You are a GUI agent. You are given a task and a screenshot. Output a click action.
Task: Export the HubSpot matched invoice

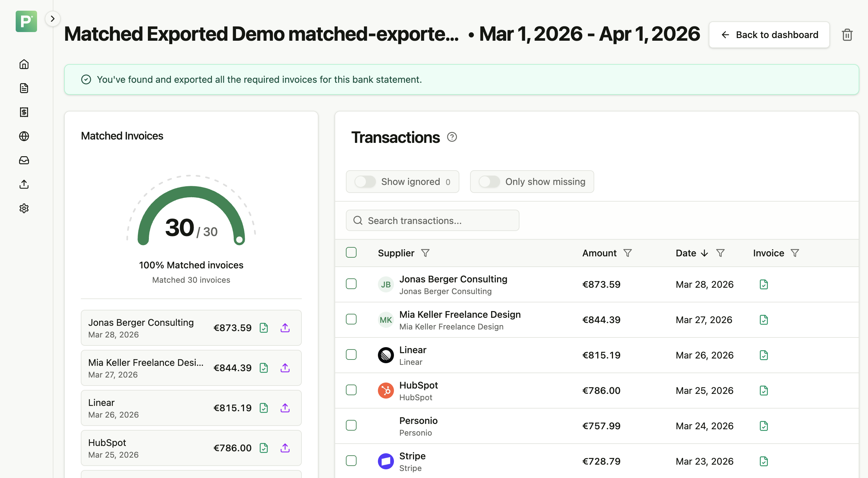point(285,448)
